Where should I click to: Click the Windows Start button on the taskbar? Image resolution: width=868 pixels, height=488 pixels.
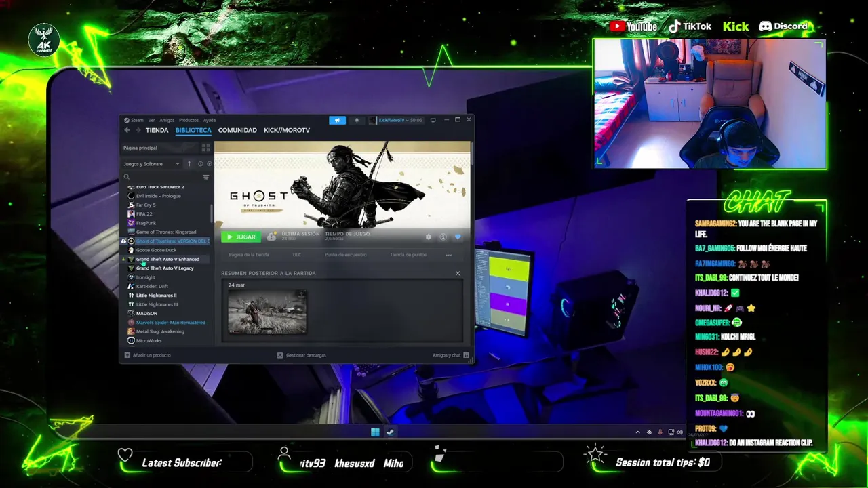tap(375, 432)
